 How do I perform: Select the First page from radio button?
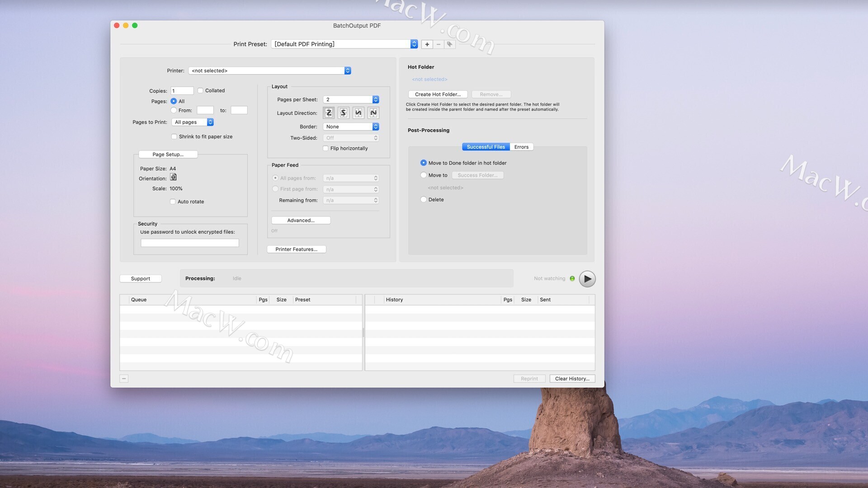coord(275,189)
